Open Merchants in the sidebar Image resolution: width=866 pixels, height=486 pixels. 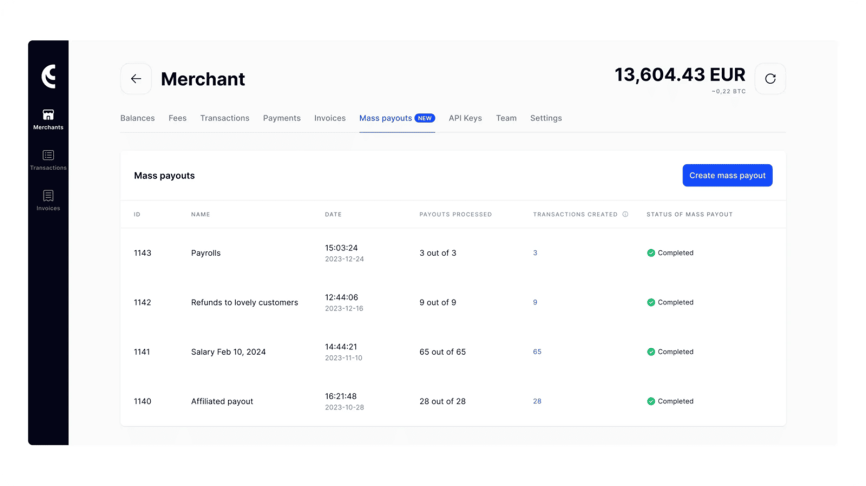pyautogui.click(x=48, y=119)
